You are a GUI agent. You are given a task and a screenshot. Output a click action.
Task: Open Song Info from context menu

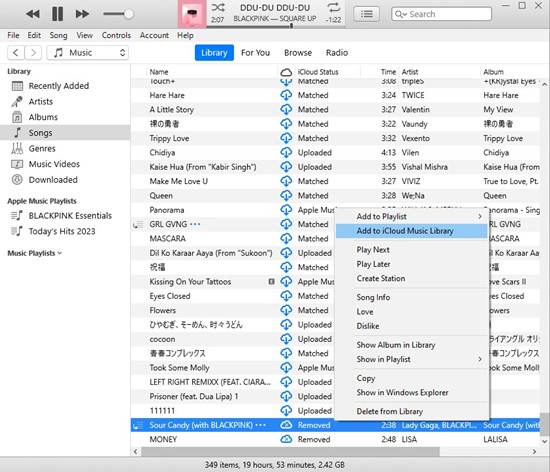pyautogui.click(x=412, y=297)
